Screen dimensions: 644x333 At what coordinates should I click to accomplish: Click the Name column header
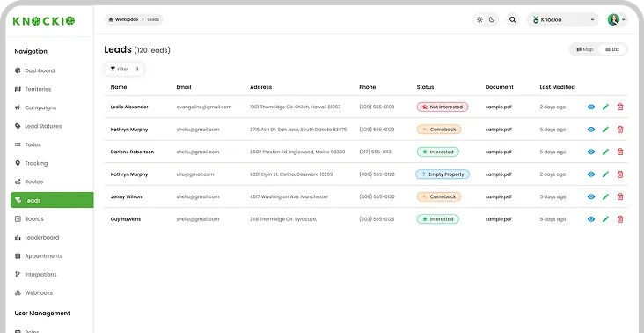[119, 87]
